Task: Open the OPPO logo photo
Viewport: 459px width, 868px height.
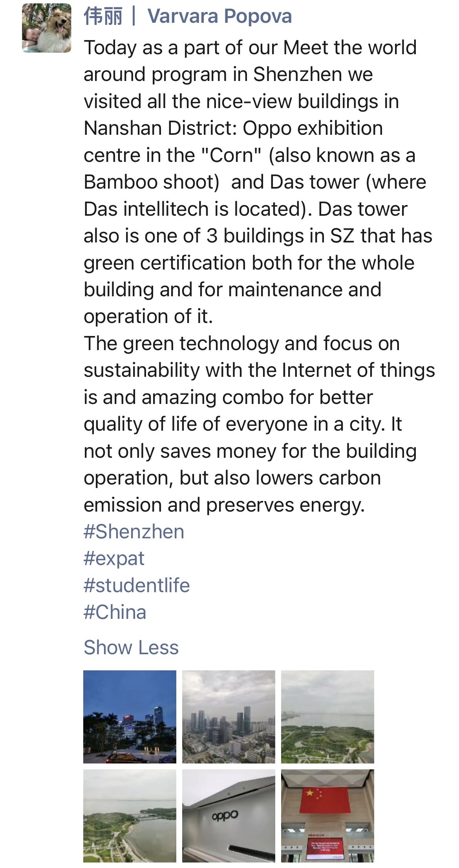Action: tap(229, 816)
